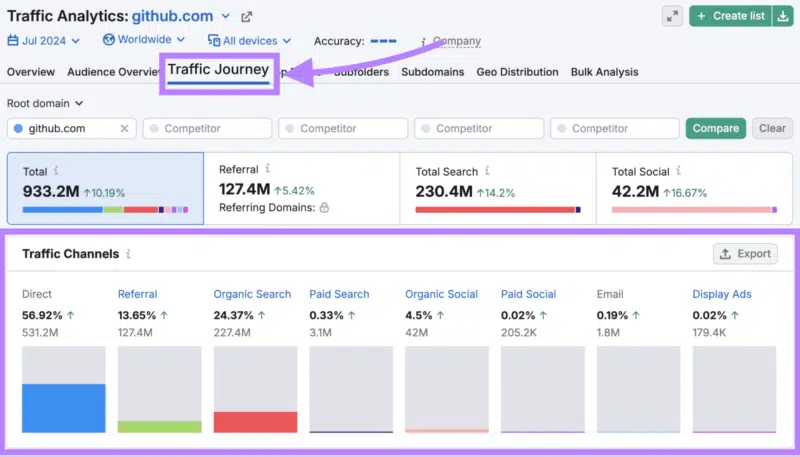Open the Subdomains tab
The width and height of the screenshot is (800, 457).
433,72
